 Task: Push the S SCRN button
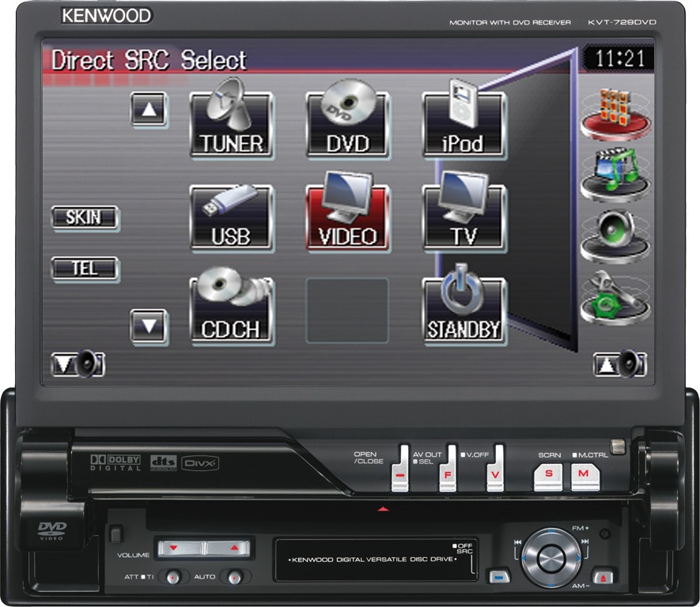pyautogui.click(x=548, y=477)
